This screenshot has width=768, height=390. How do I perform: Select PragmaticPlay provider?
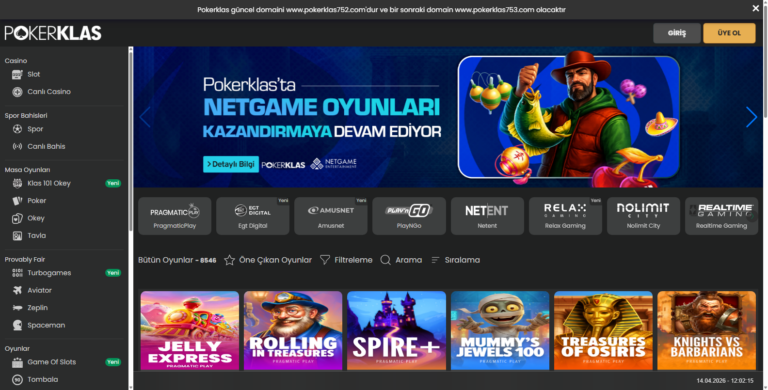175,216
